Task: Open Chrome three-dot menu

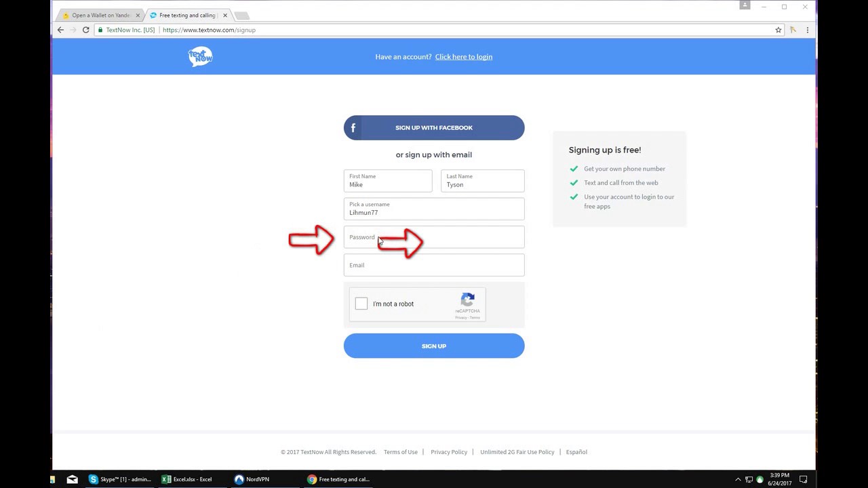Action: (807, 30)
